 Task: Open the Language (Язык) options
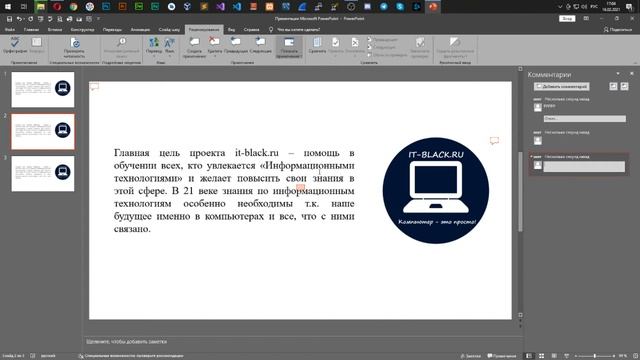[x=169, y=46]
